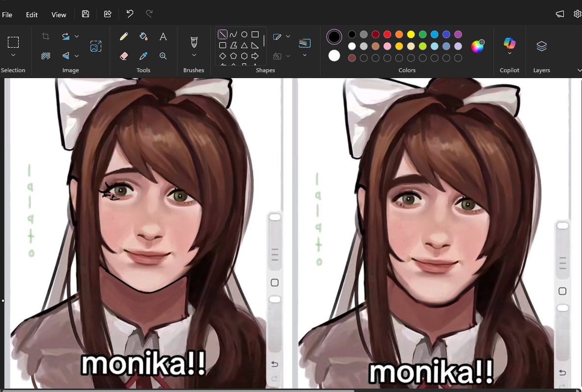Pick the brown custom color in third row
This screenshot has height=392, width=582.
[x=352, y=58]
